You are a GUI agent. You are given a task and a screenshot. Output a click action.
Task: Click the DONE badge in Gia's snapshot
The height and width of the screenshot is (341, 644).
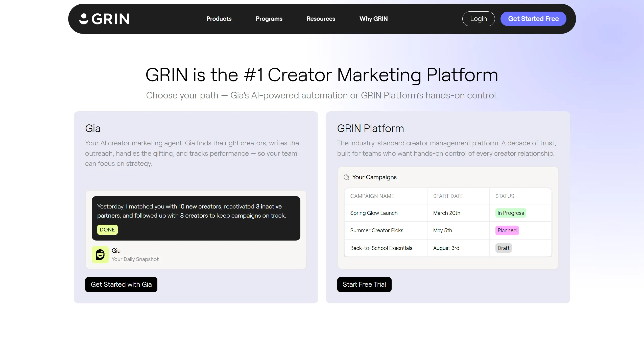pos(107,230)
